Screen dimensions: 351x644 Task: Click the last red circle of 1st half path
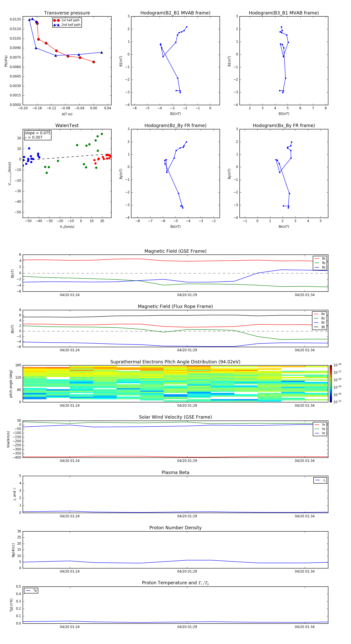(94, 62)
